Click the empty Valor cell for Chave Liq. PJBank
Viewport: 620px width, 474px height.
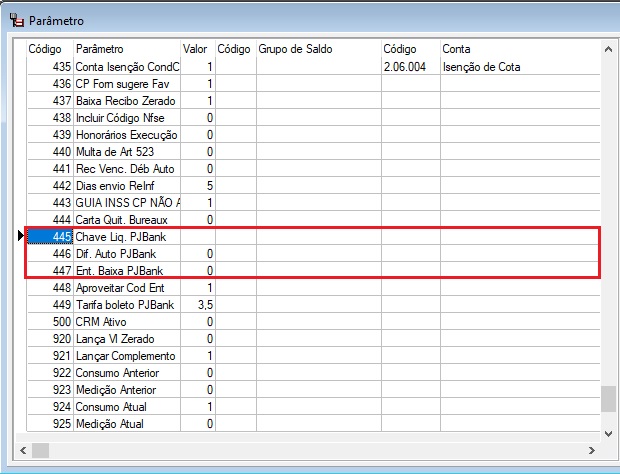[198, 236]
